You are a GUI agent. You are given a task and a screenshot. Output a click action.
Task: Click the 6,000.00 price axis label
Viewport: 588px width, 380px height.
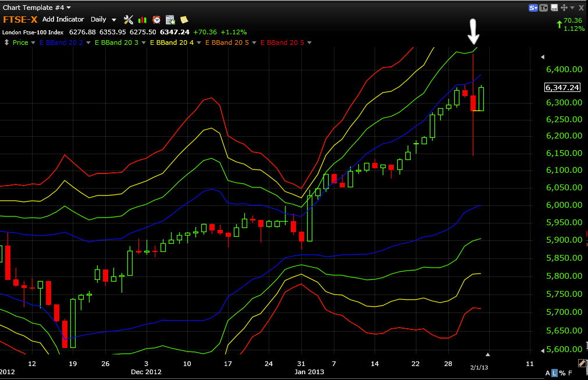coord(564,205)
